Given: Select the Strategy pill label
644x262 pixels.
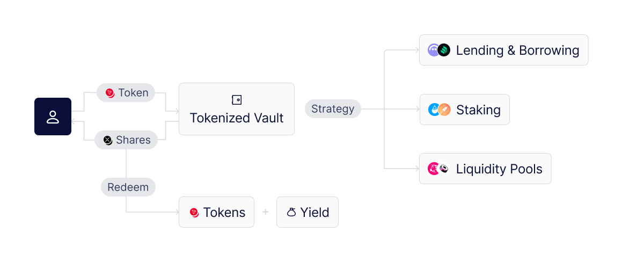Looking at the screenshot, I should [x=333, y=109].
